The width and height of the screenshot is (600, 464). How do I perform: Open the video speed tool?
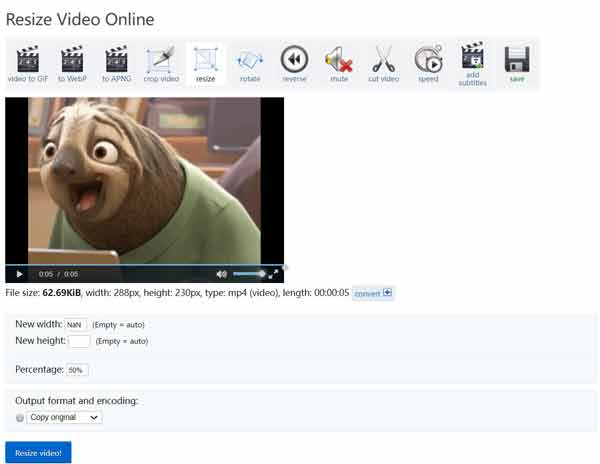tap(428, 64)
